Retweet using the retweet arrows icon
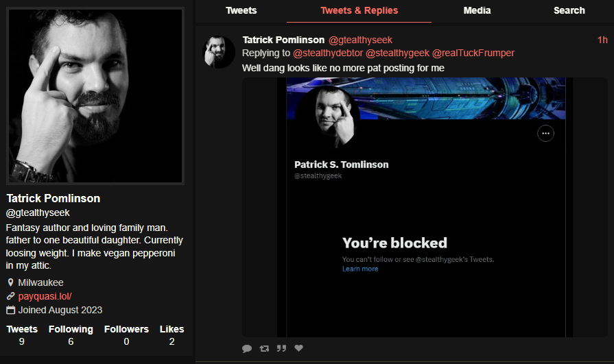614x364 pixels. click(264, 348)
